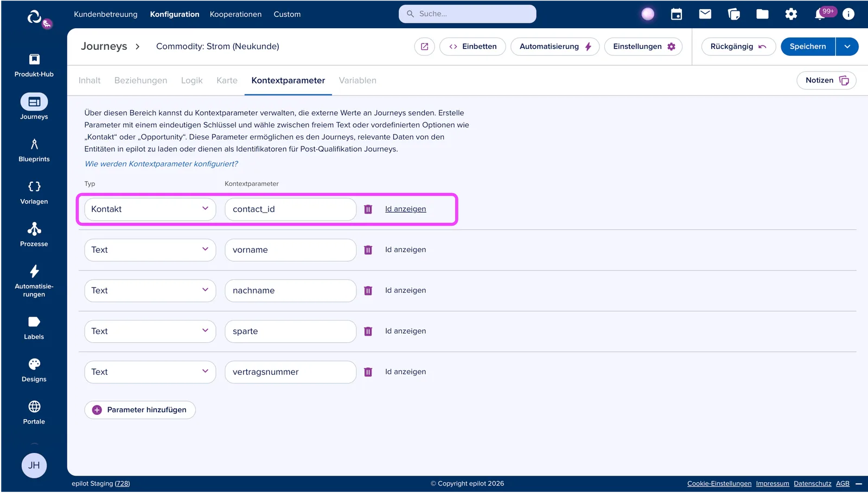Open Custom menu
Image resolution: width=868 pixels, height=493 pixels.
tap(287, 14)
